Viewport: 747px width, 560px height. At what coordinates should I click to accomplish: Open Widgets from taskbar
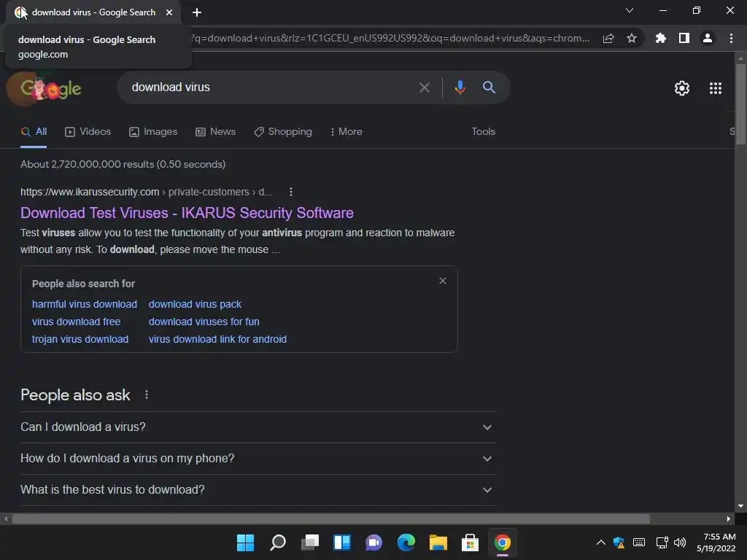(x=341, y=542)
